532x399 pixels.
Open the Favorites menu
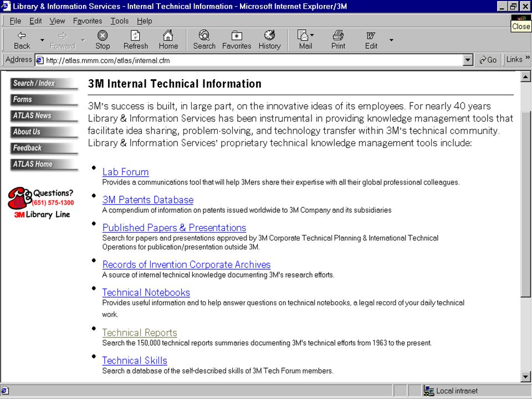pyautogui.click(x=88, y=21)
